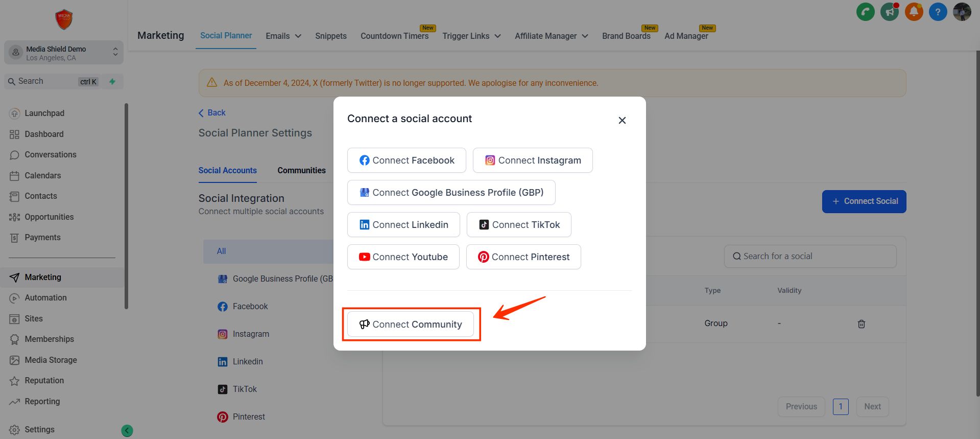The image size is (980, 439).
Task: Click the Search for a social field
Action: pyautogui.click(x=810, y=257)
